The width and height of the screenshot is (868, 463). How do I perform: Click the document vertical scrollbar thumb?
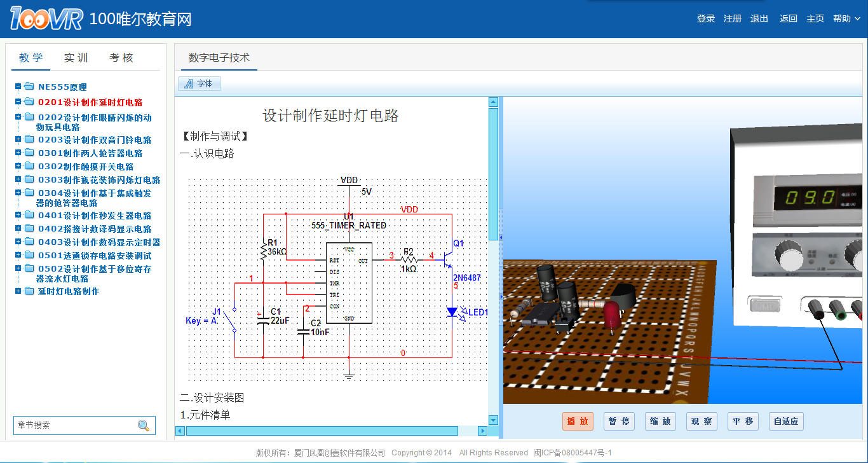pyautogui.click(x=493, y=173)
